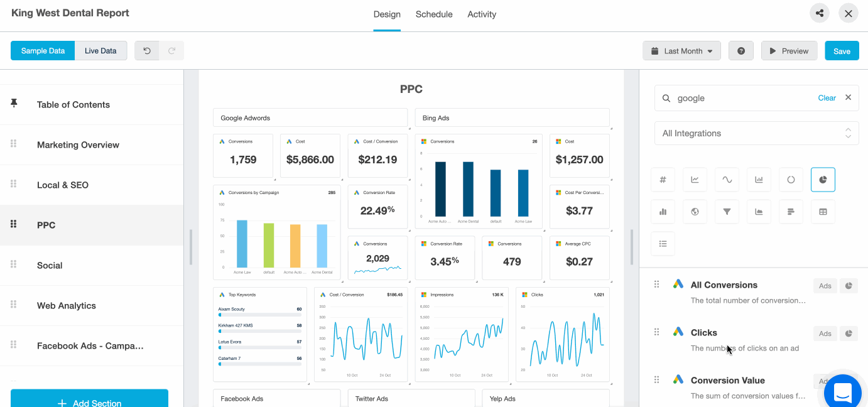Click the share icon in the top bar
Screen dimensions: 868x407
coord(819,13)
